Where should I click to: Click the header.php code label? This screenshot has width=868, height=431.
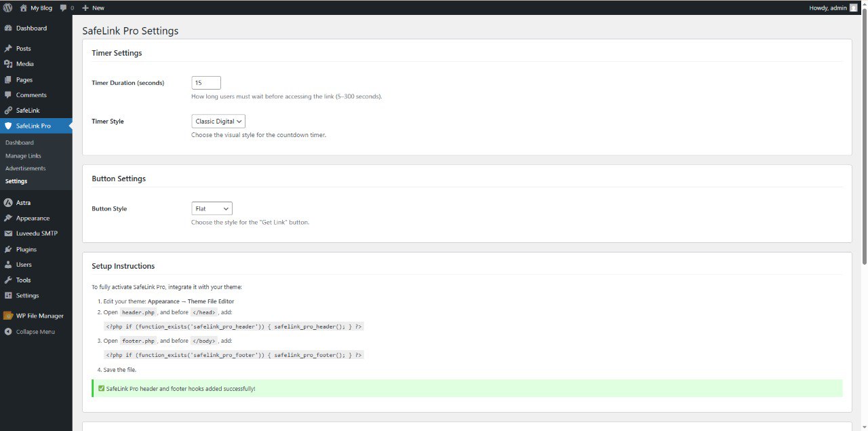point(138,312)
